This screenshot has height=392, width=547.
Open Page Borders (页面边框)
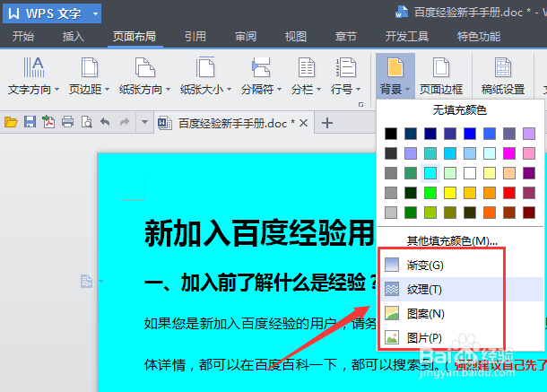(x=441, y=75)
